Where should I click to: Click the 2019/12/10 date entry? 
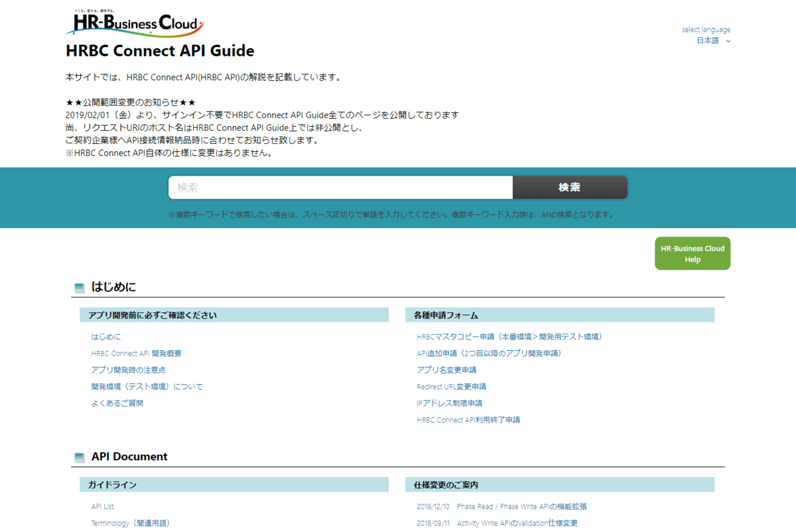tap(433, 507)
